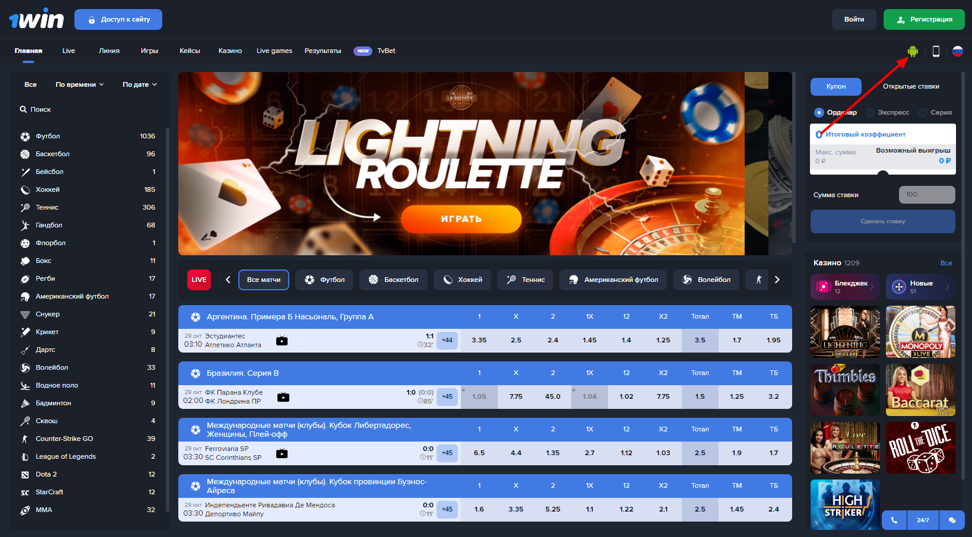The height and width of the screenshot is (537, 972).
Task: Expand +44 markets for Эстудиантес match
Action: tap(447, 340)
